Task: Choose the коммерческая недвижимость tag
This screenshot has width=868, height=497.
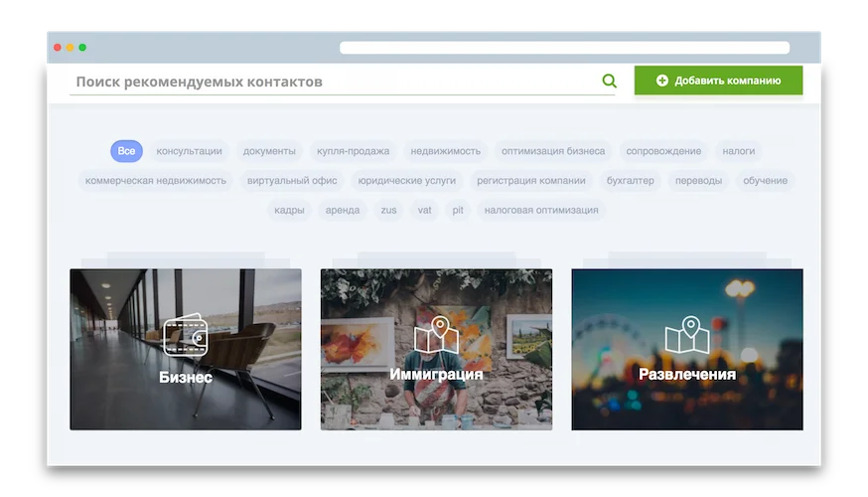Action: (156, 180)
